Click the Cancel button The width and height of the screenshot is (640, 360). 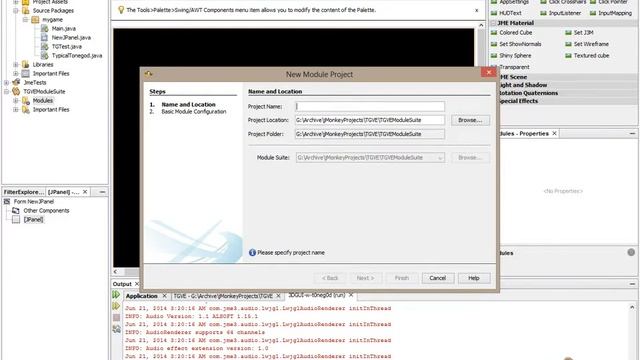click(438, 278)
